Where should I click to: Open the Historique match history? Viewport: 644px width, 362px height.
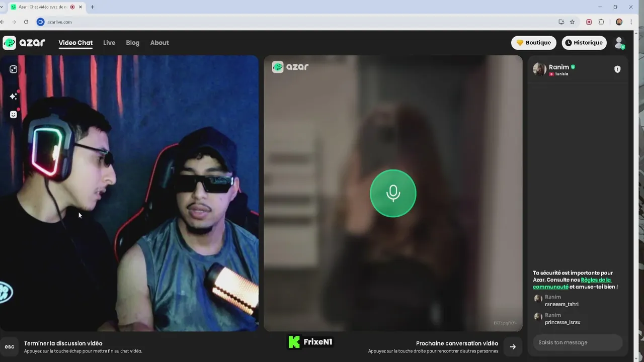tap(584, 43)
